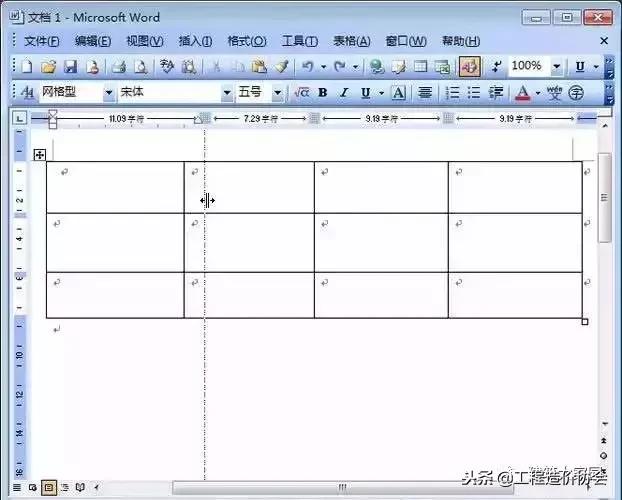The width and height of the screenshot is (622, 500).
Task: Open phonetic guide icon
Action: pos(554,93)
